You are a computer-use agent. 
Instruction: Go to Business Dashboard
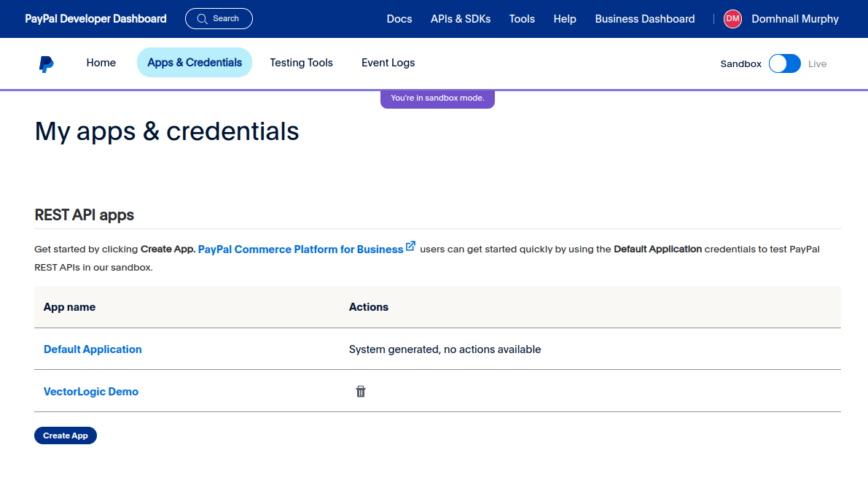tap(645, 19)
